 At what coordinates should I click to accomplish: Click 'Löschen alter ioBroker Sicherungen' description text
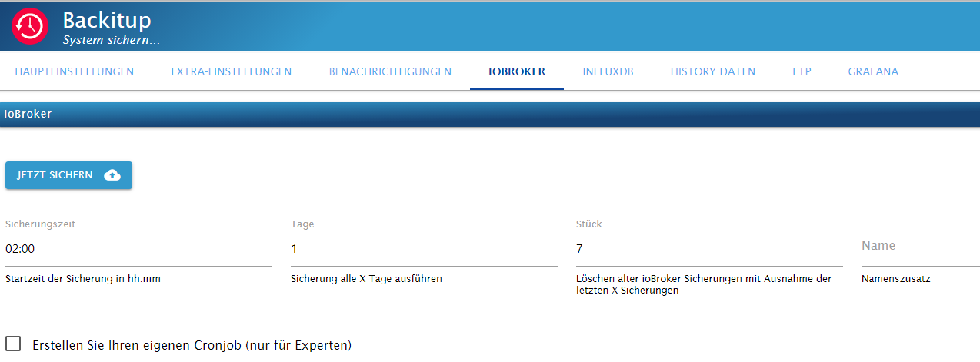704,285
